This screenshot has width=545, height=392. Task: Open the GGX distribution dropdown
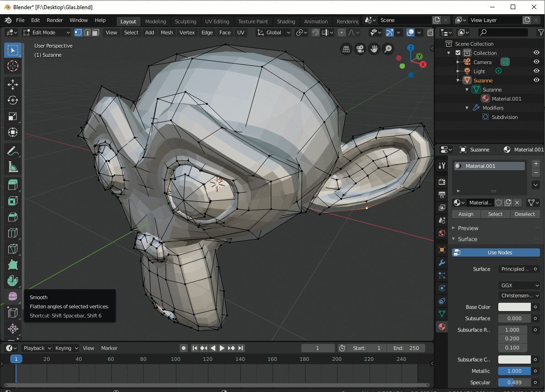pos(519,285)
